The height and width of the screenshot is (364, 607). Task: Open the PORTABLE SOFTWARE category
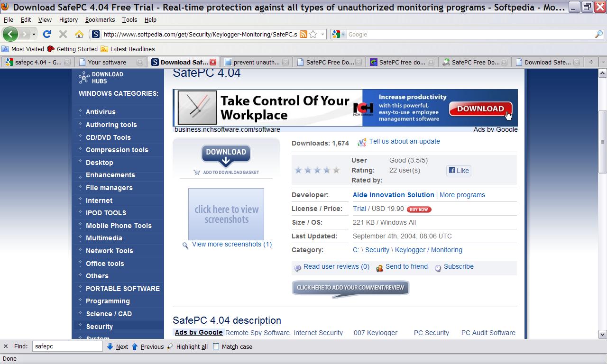122,289
